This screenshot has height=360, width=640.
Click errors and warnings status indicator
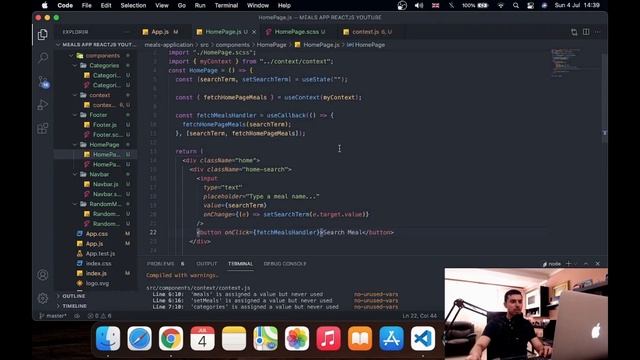[99, 316]
